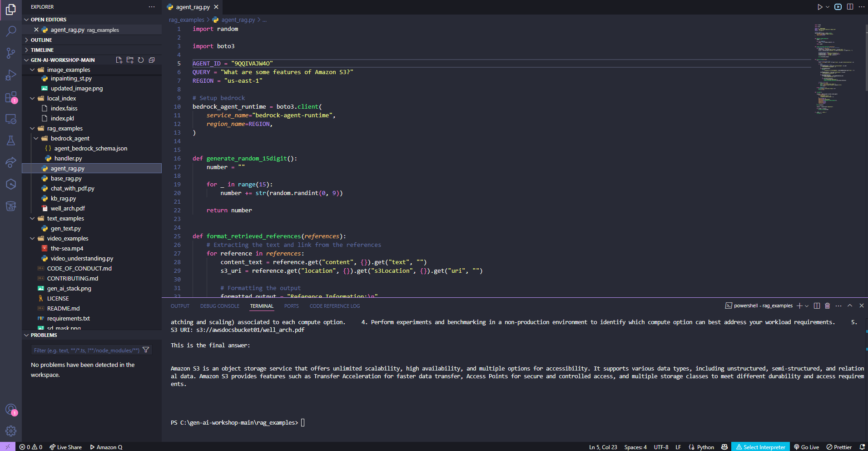868x451 pixels.
Task: Close the agent_rag.py editor tab
Action: coord(216,7)
